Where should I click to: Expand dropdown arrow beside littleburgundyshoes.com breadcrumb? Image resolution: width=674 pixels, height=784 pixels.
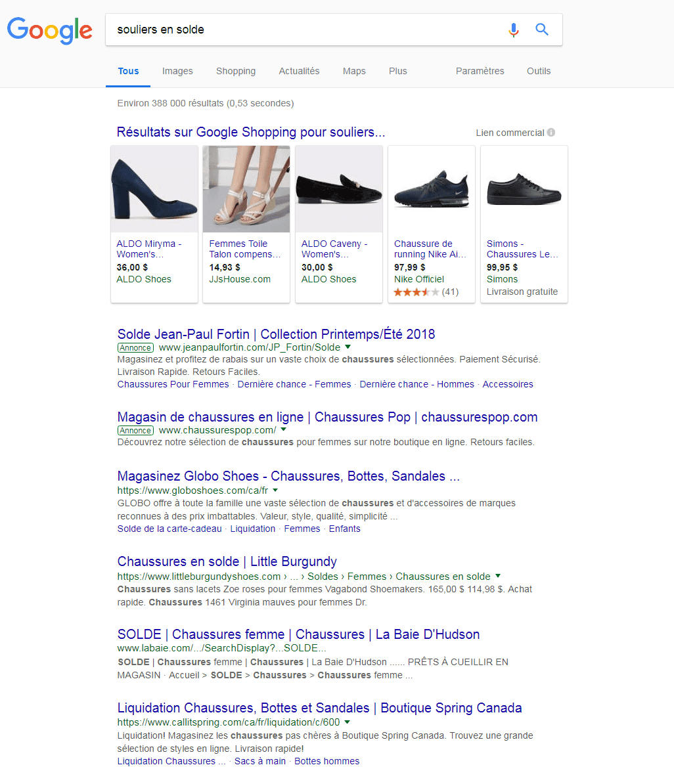click(498, 576)
